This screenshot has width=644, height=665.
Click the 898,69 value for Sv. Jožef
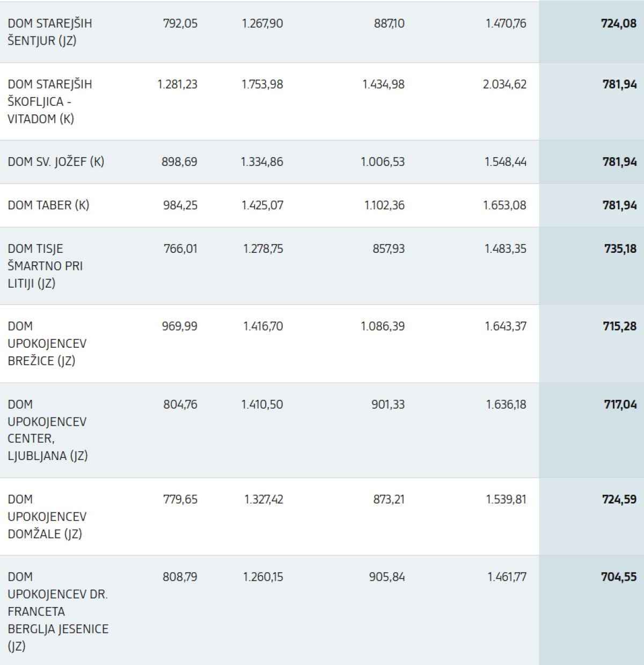[179, 162]
